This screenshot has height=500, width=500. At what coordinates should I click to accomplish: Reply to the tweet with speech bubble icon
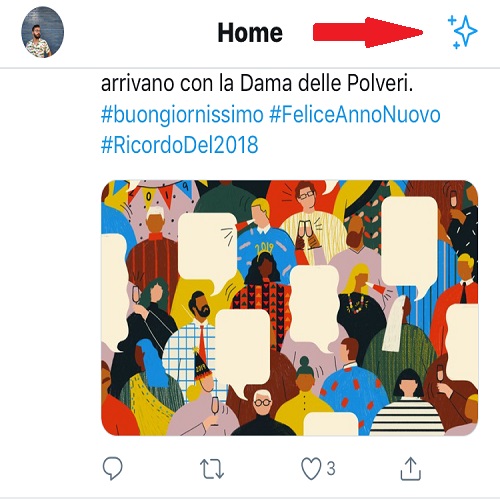(113, 468)
